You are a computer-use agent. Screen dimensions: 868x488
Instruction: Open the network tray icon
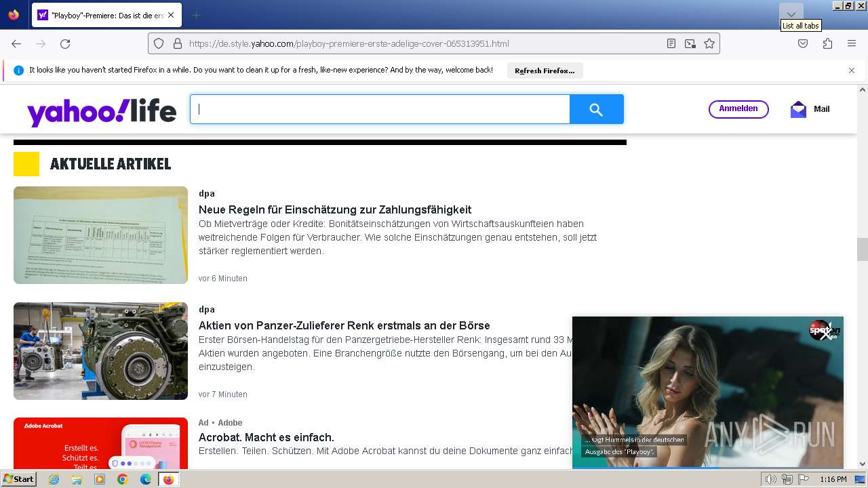click(787, 479)
